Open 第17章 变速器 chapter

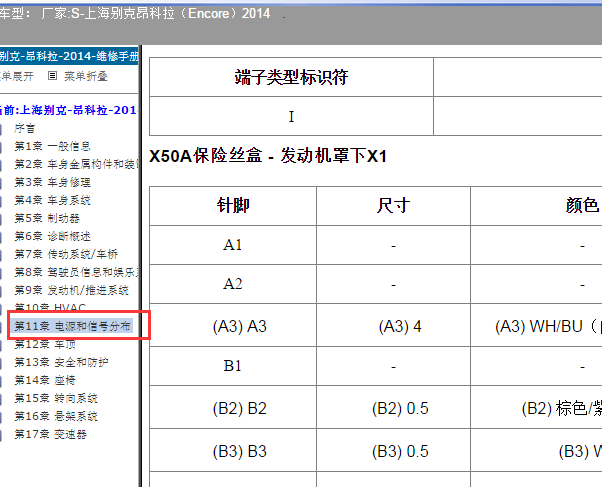(x=50, y=434)
